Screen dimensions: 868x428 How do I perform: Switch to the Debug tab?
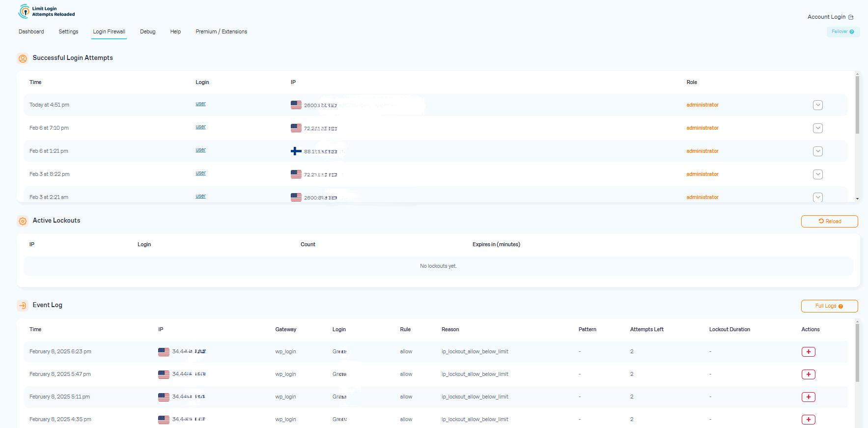[x=147, y=31]
